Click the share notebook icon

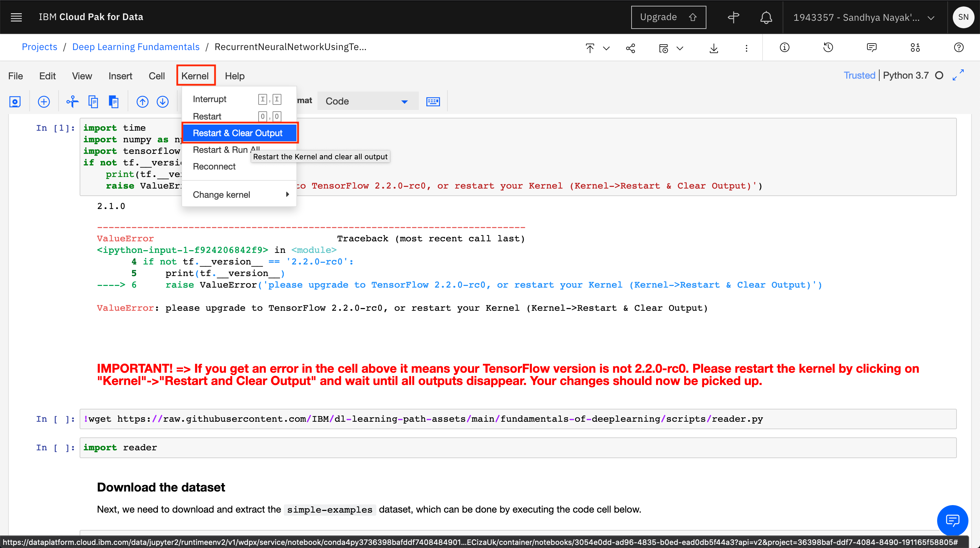[x=631, y=48]
